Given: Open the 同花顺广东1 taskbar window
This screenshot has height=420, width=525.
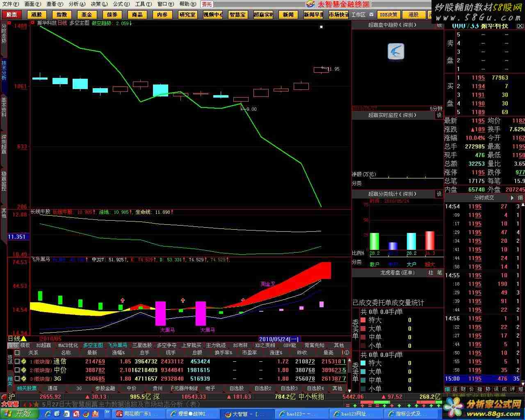Looking at the screenshot, I should [x=138, y=414].
